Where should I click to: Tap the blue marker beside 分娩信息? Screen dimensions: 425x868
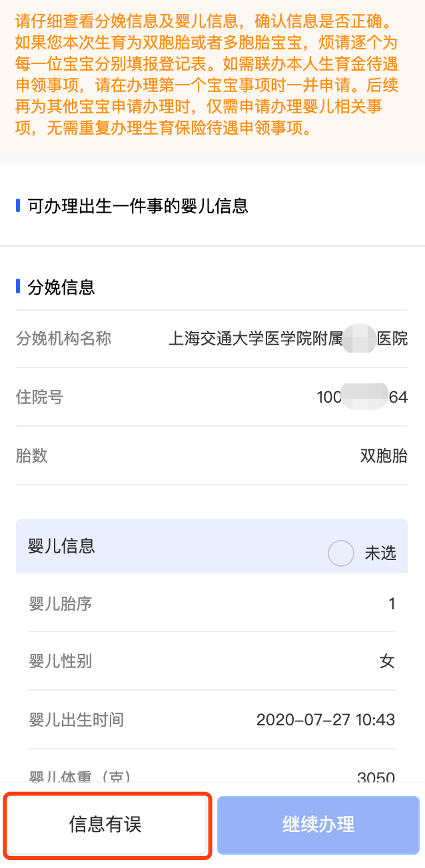click(18, 287)
